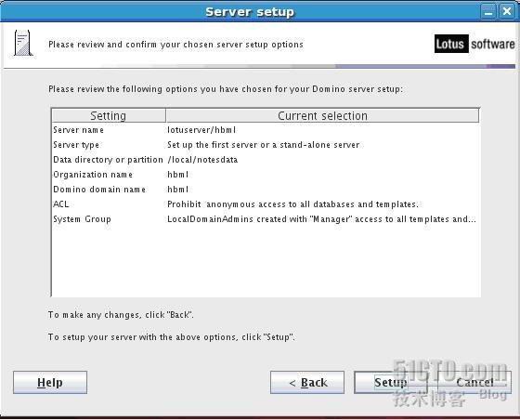Click the Lotus software logo

click(474, 44)
